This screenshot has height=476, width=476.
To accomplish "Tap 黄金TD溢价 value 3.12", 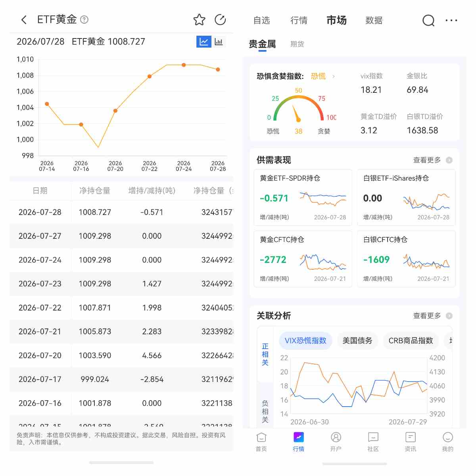I will tap(369, 131).
